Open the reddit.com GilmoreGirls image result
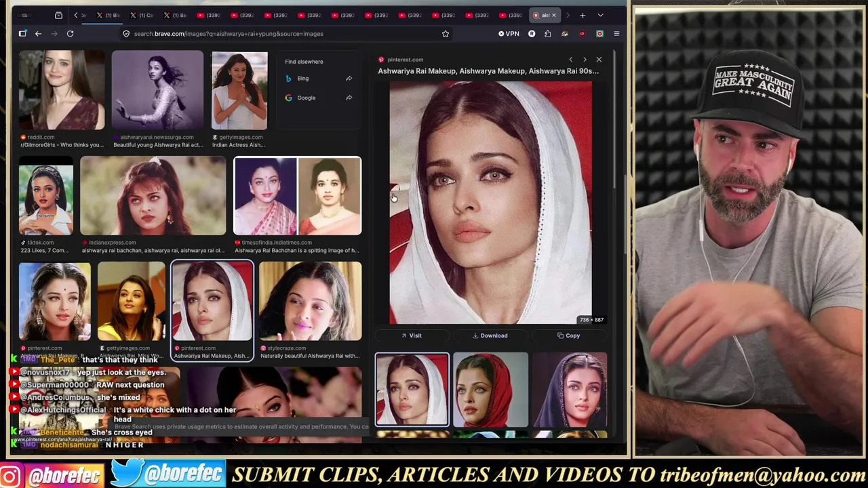This screenshot has height=488, width=868. point(62,89)
